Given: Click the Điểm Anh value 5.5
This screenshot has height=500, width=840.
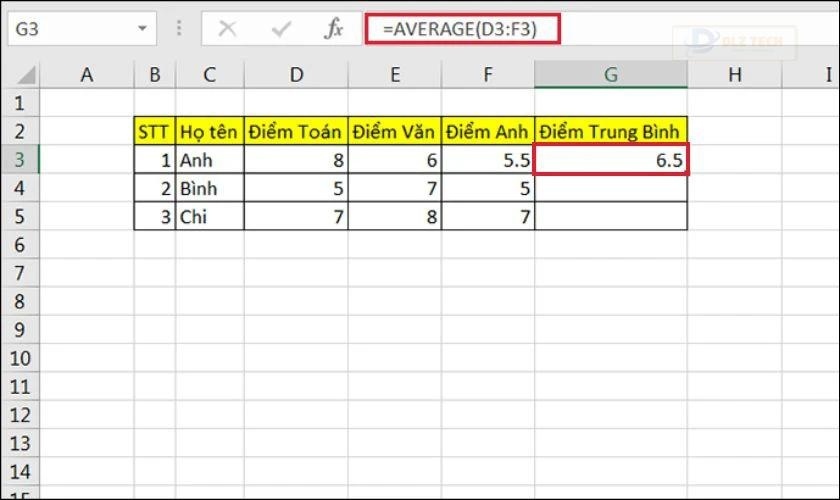Looking at the screenshot, I should 488,160.
